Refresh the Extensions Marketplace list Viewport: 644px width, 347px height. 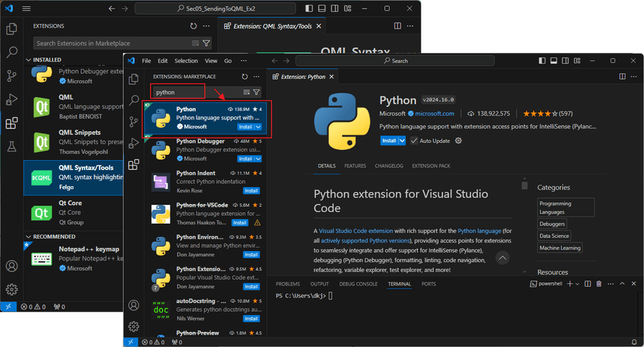(x=245, y=76)
